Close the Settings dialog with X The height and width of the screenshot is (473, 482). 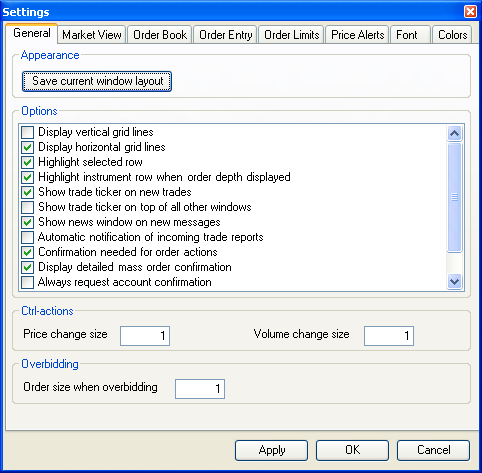coord(470,12)
